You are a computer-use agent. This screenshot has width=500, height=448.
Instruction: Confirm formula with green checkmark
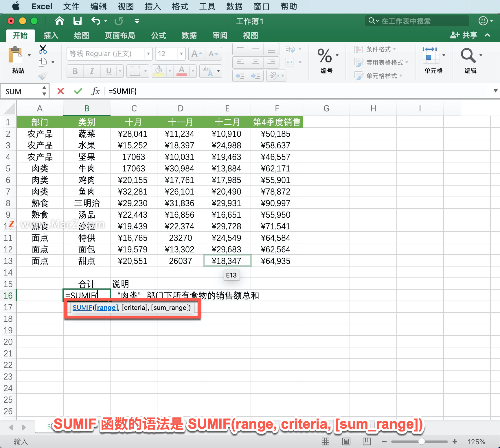coord(78,91)
